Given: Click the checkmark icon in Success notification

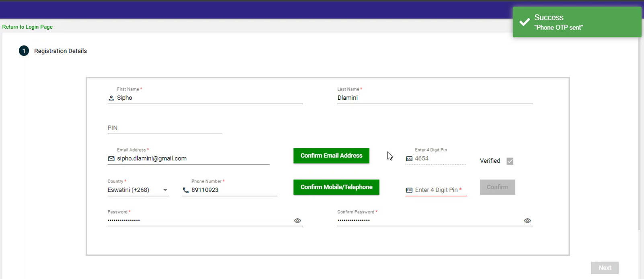Looking at the screenshot, I should point(524,22).
